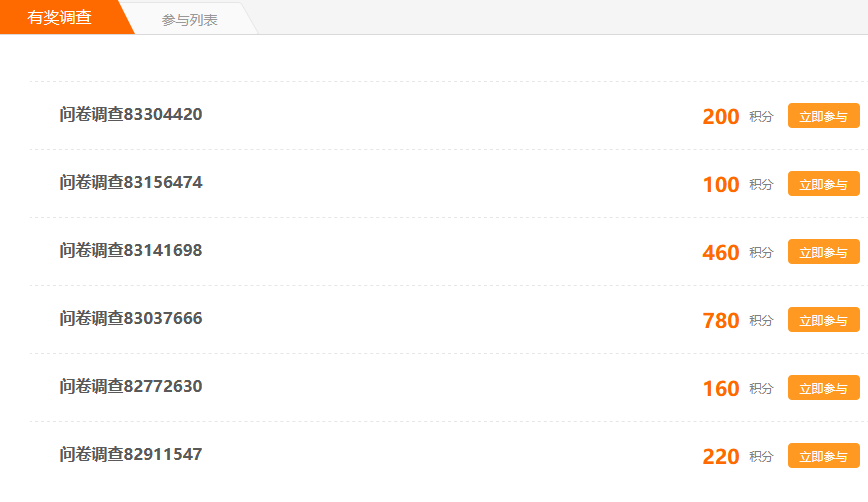This screenshot has width=868, height=502.
Task: Click the 780 积分 reward value
Action: coord(721,321)
